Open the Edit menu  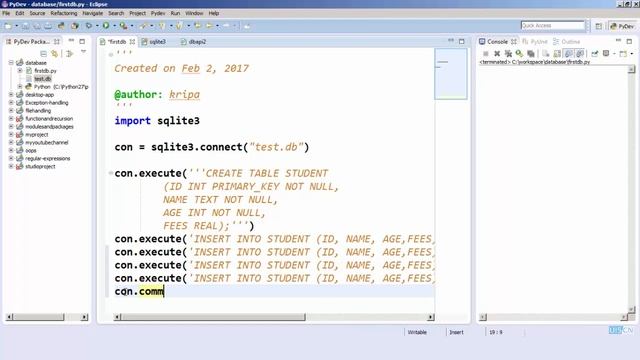tap(20, 13)
